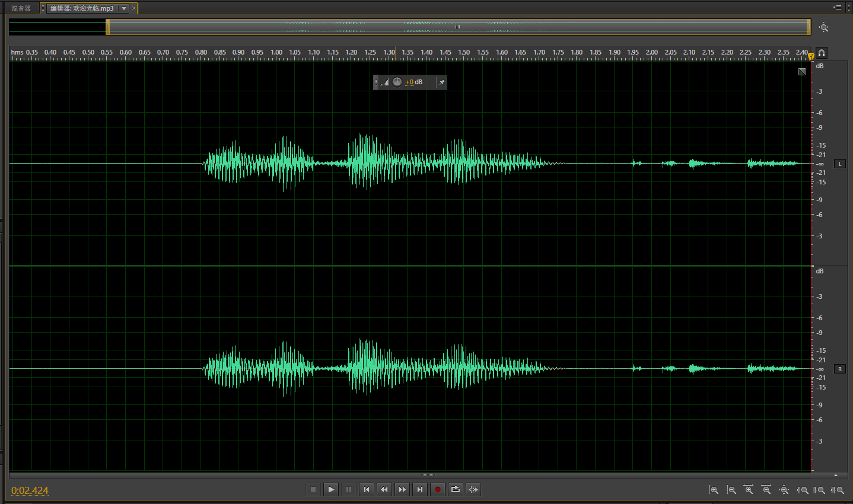Click the Rewind button

point(384,489)
